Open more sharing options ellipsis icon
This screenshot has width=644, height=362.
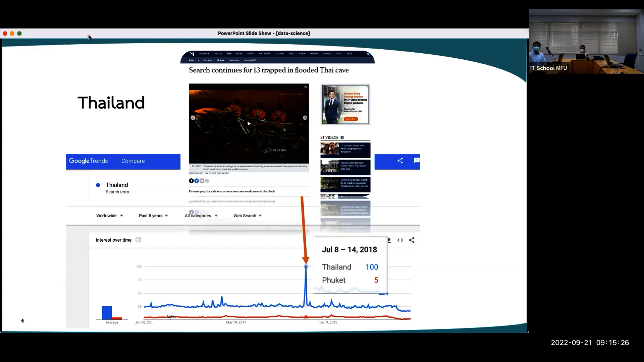(x=207, y=181)
